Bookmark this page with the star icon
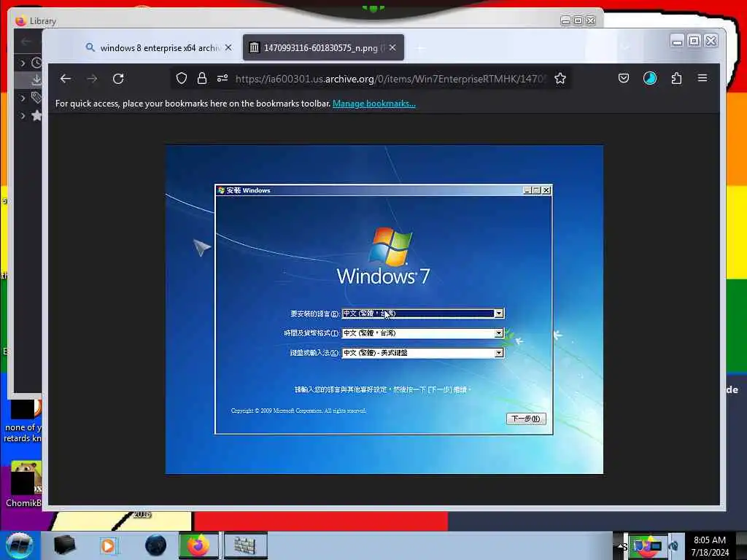The height and width of the screenshot is (560, 747). click(560, 79)
